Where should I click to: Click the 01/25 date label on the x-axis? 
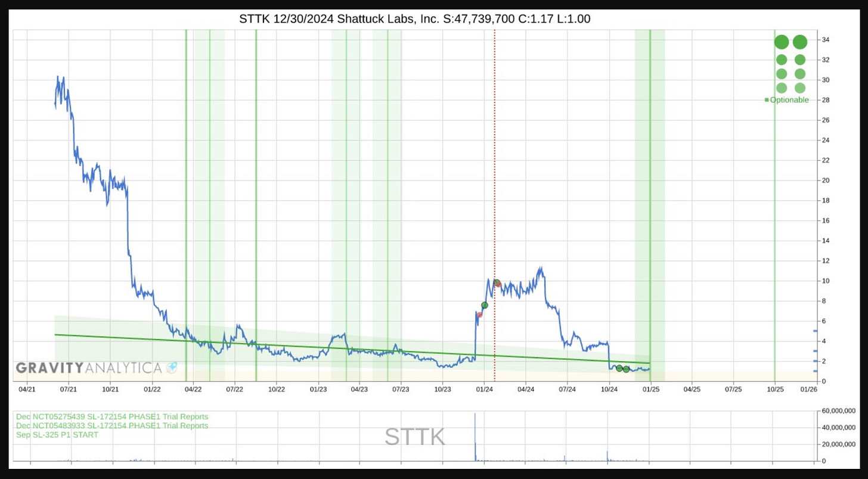click(x=650, y=389)
